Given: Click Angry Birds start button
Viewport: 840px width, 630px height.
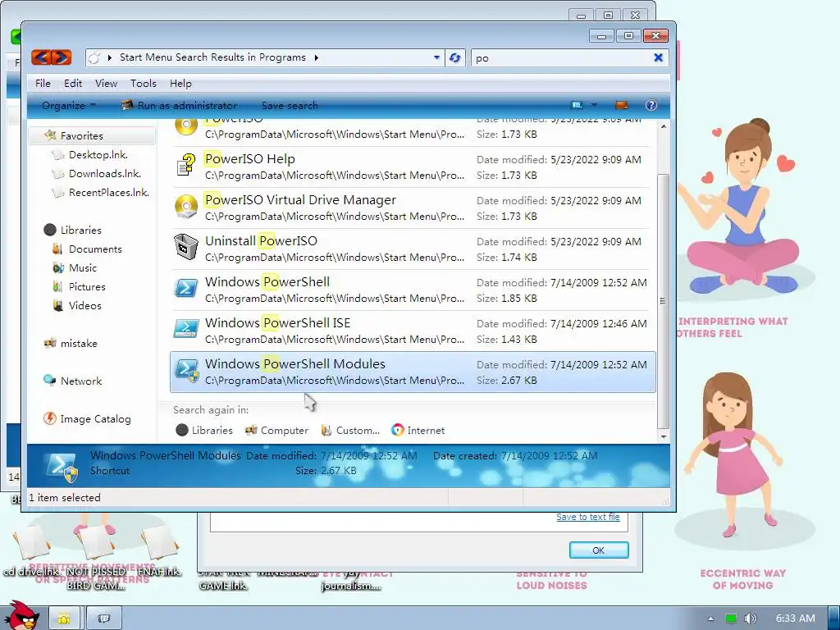Looking at the screenshot, I should point(23,616).
